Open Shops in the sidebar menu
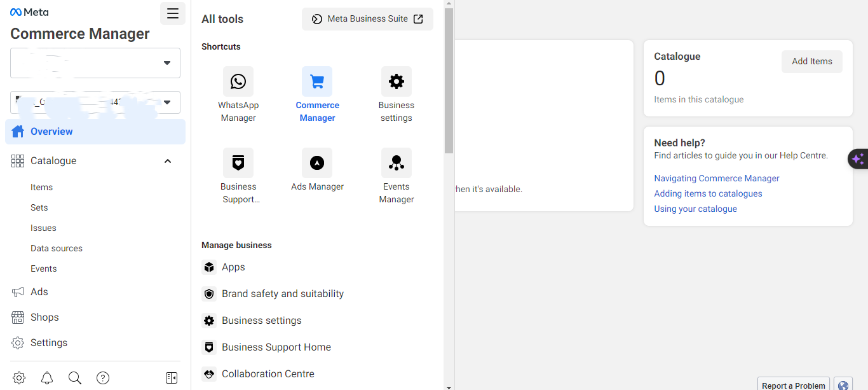The image size is (868, 390). click(44, 317)
